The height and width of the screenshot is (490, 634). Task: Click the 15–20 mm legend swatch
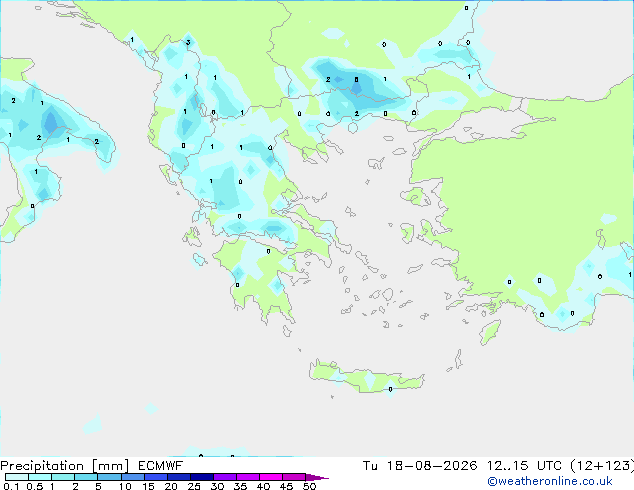(156, 477)
